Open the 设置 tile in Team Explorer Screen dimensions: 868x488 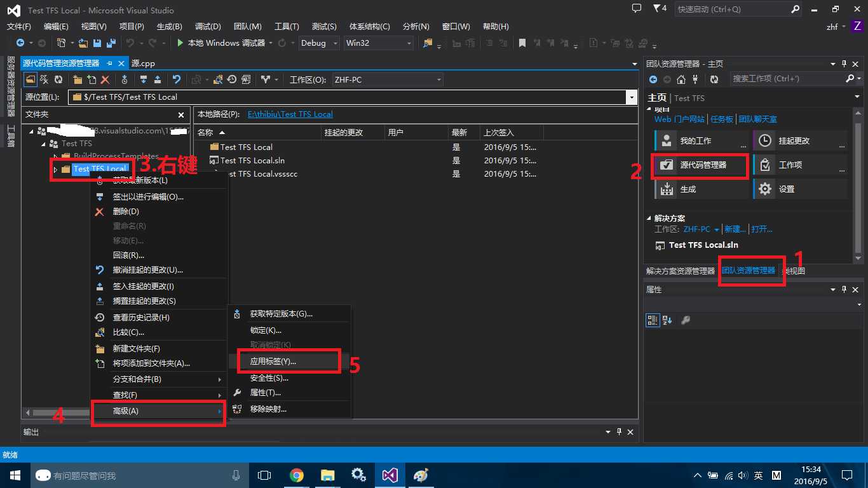coord(800,189)
